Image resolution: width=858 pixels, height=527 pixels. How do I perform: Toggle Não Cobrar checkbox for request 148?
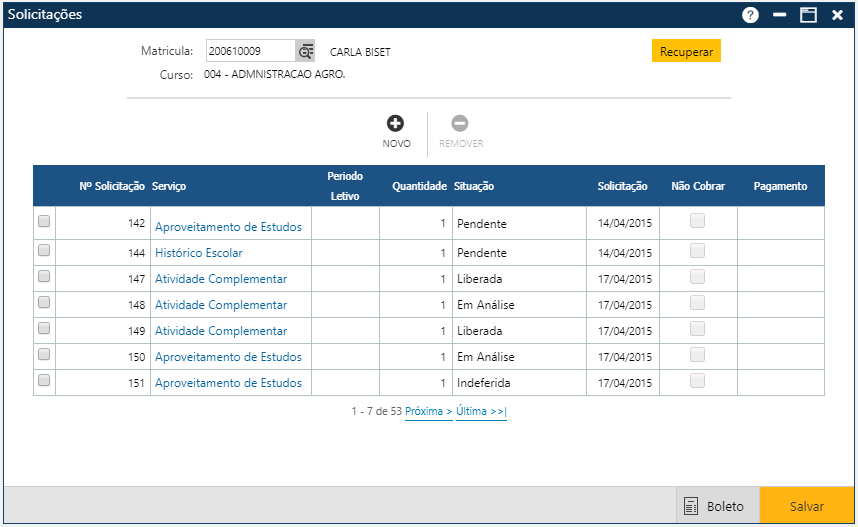697,303
